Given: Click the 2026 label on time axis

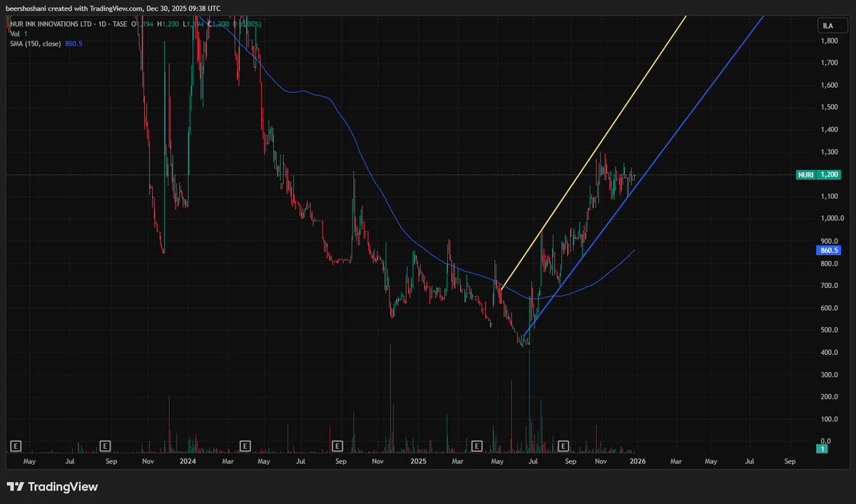Looking at the screenshot, I should pos(638,461).
